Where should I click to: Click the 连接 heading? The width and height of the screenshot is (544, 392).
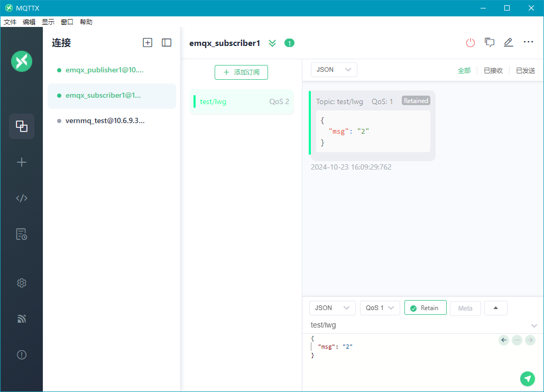tap(61, 43)
